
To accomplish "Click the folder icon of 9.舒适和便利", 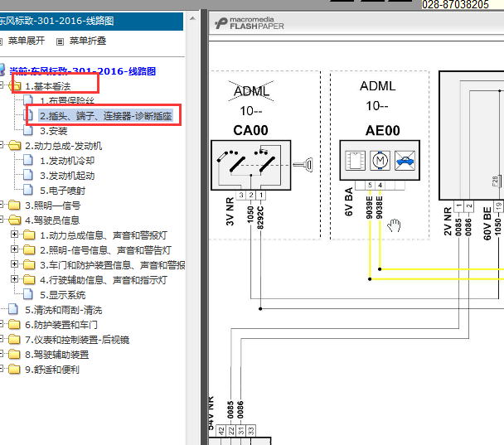I will (x=14, y=369).
